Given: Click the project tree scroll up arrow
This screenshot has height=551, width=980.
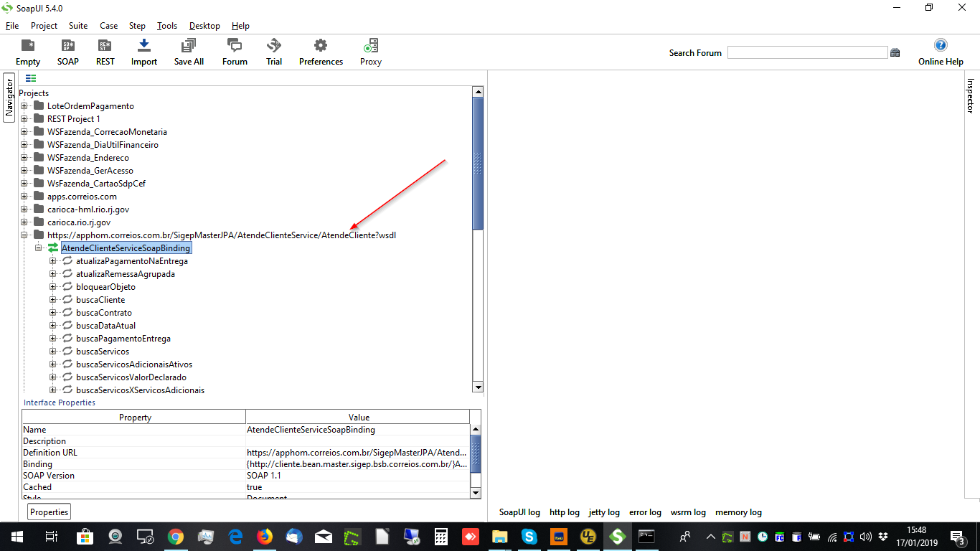Looking at the screenshot, I should pos(478,91).
